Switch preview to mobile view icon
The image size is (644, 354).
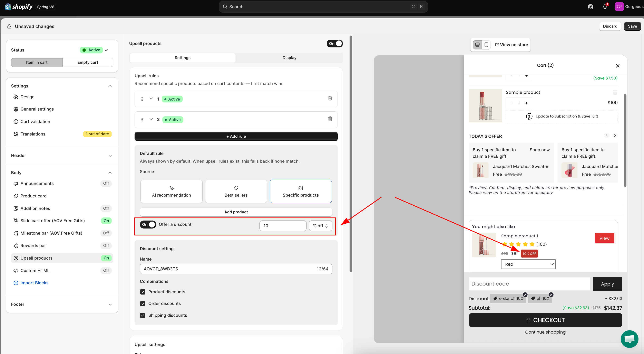pos(486,45)
